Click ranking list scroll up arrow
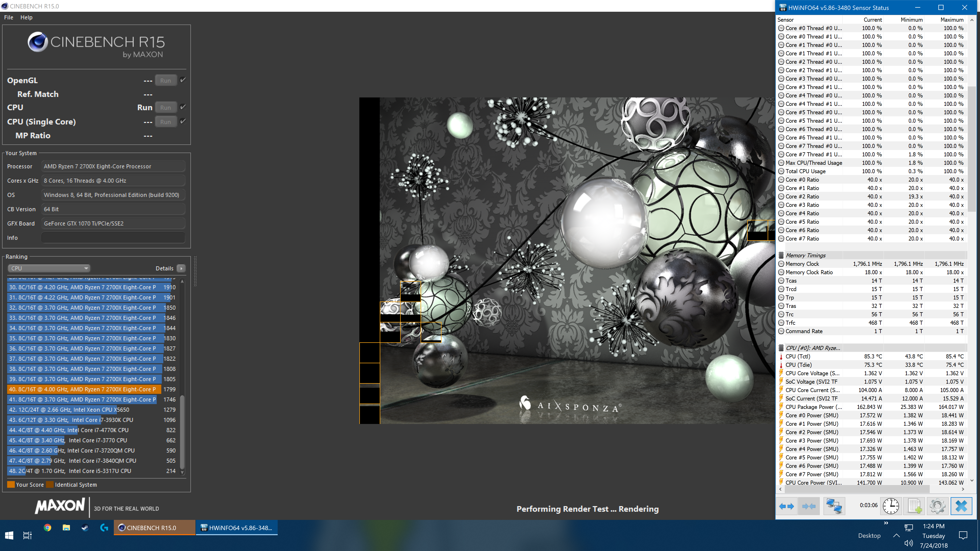The image size is (980, 551). click(x=182, y=281)
